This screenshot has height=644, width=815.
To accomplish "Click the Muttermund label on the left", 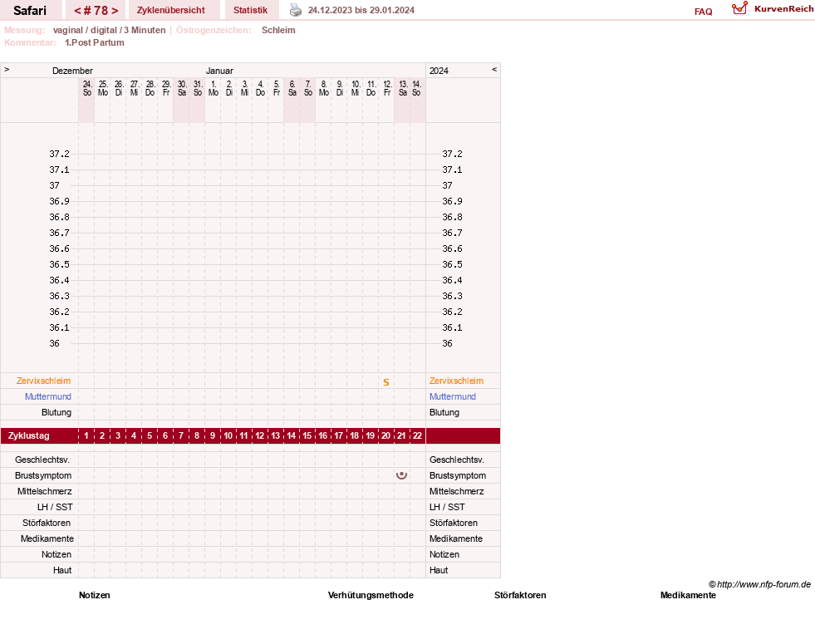I will (x=48, y=396).
